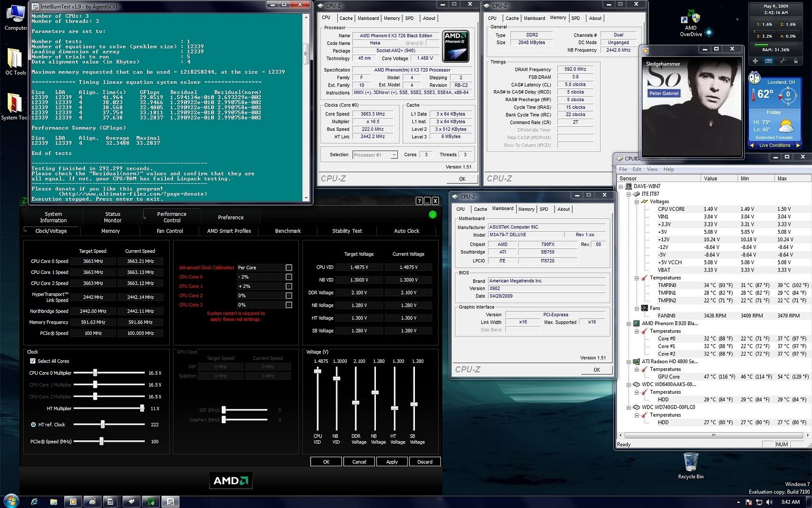Collapse the Voltages node
Screen dimensions: 812x508
click(x=637, y=202)
